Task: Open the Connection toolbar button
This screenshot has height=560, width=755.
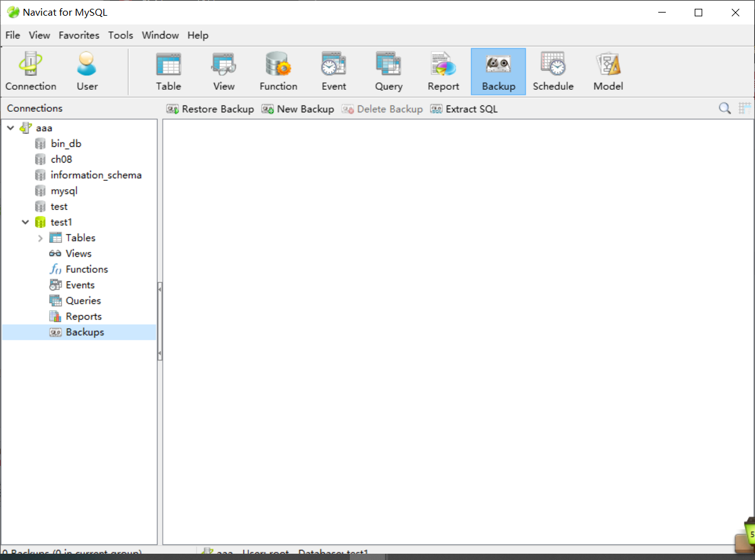Action: pyautogui.click(x=31, y=72)
